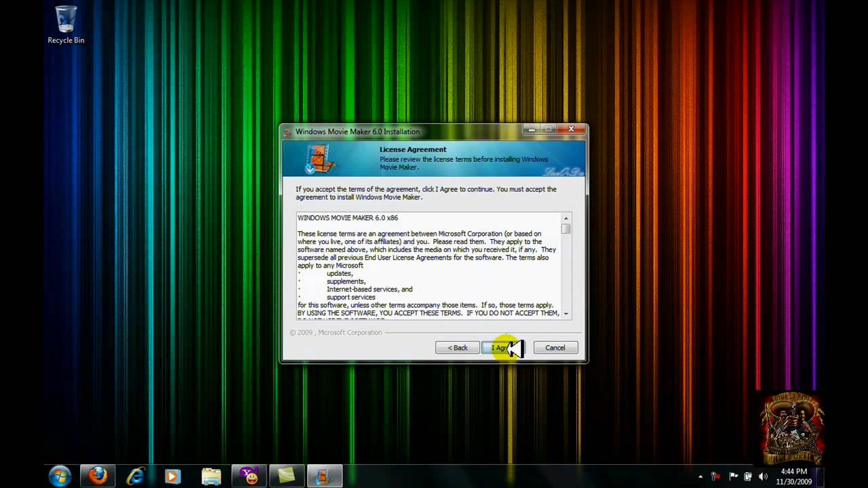Click the 'support services' line
The width and height of the screenshot is (868, 488).
[351, 297]
